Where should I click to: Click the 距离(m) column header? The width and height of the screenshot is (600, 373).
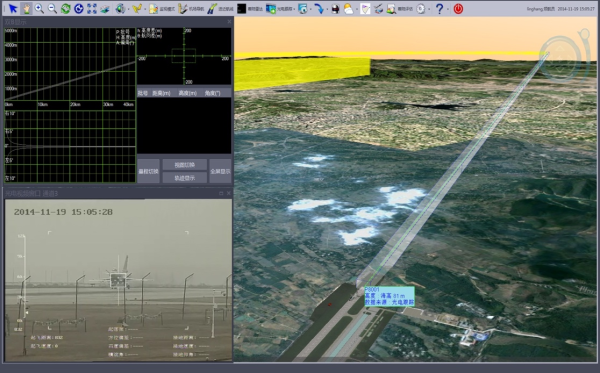(x=161, y=93)
